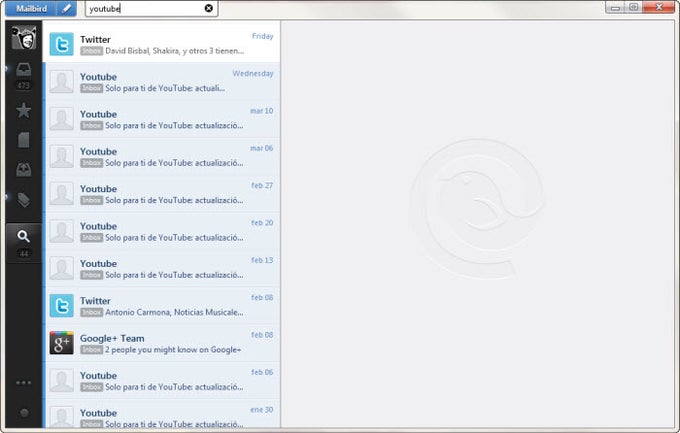Viewport: 680px width, 433px height.
Task: Open the Youtube email dated feb 20
Action: 162,230
